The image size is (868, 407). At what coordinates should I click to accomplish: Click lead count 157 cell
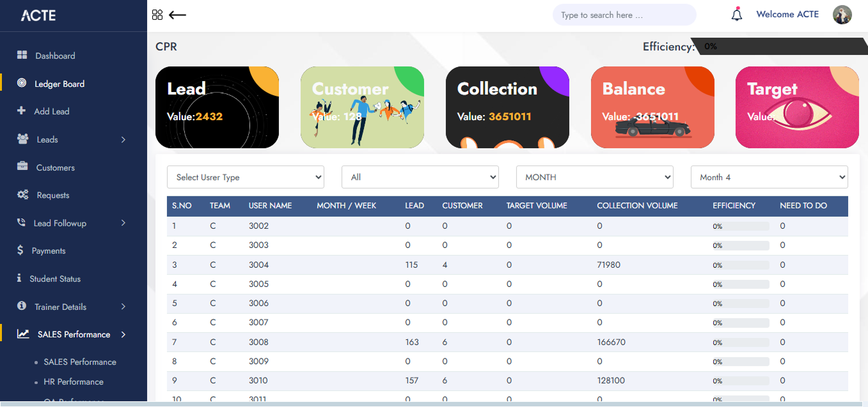tap(412, 380)
